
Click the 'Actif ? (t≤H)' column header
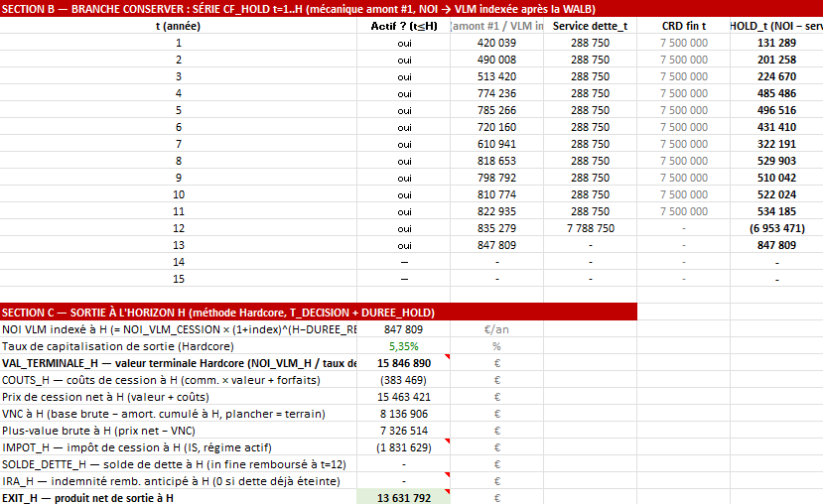click(x=404, y=26)
